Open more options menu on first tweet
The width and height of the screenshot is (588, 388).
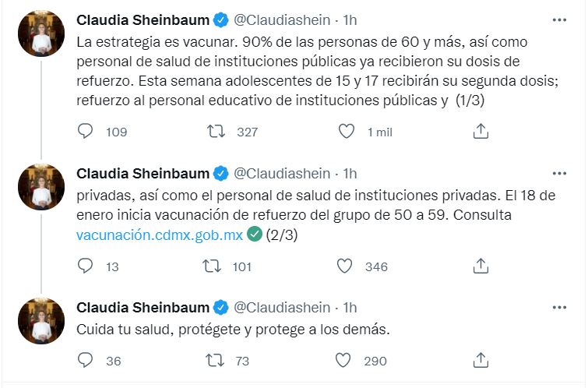559,20
